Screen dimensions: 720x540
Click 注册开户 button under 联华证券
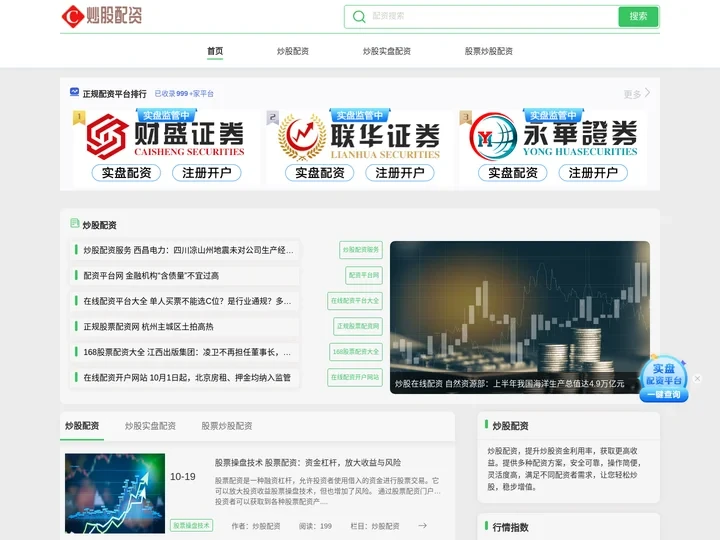[400, 173]
